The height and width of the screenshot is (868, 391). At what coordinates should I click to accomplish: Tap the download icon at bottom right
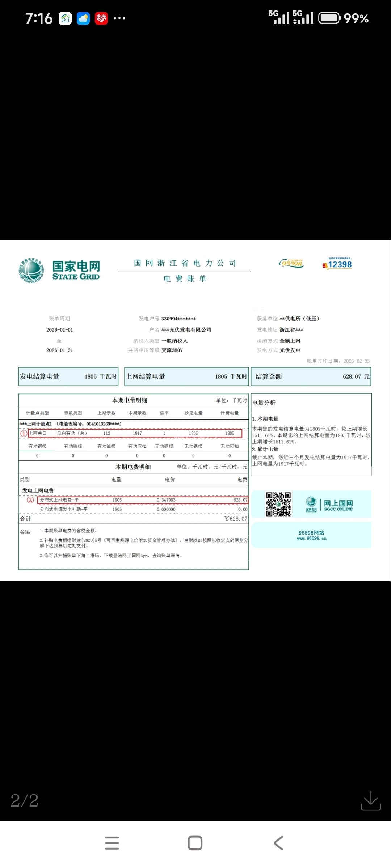tap(371, 800)
